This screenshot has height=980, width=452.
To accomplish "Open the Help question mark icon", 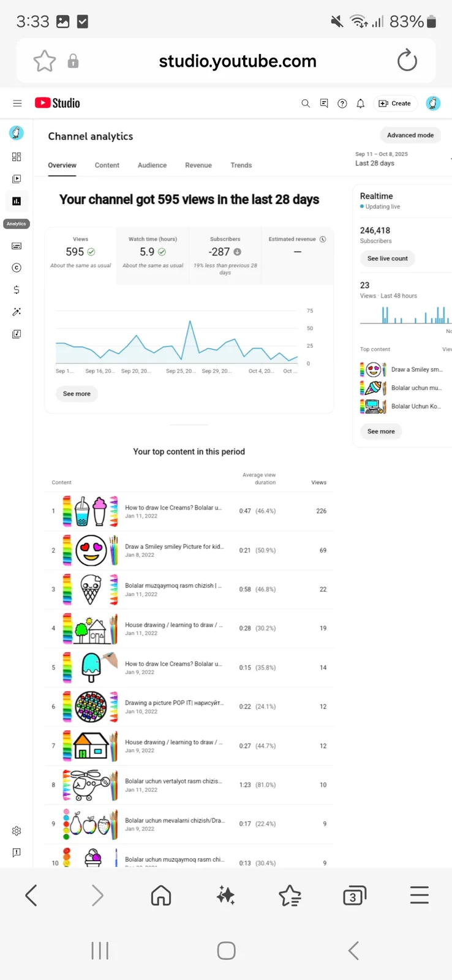I will pos(342,104).
